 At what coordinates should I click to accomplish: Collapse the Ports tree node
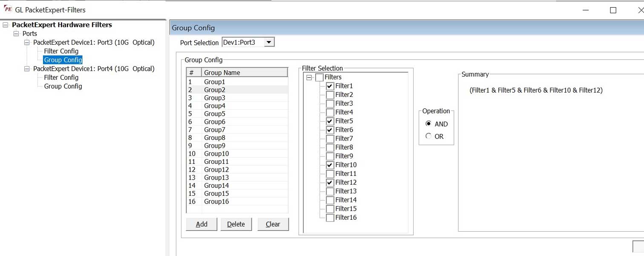pos(16,34)
